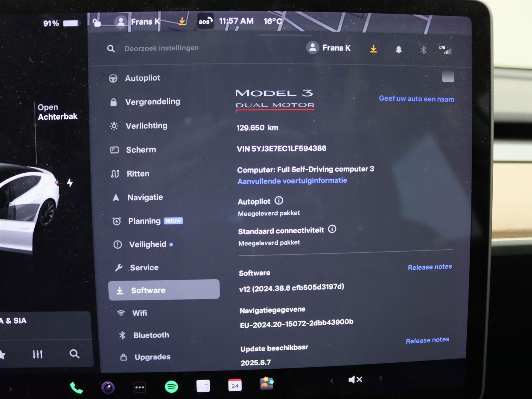Tap the Bluetooth icon in the settings header
Screen dimensions: 532x399
[423, 50]
